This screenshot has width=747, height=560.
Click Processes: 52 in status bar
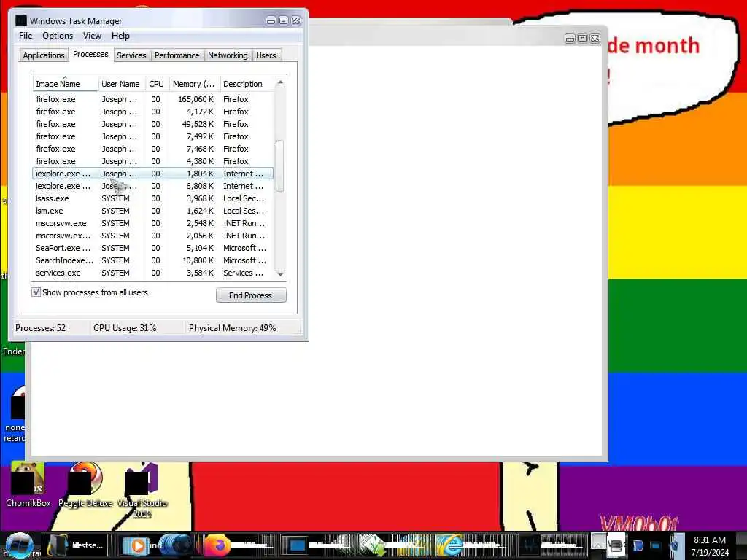tap(41, 328)
